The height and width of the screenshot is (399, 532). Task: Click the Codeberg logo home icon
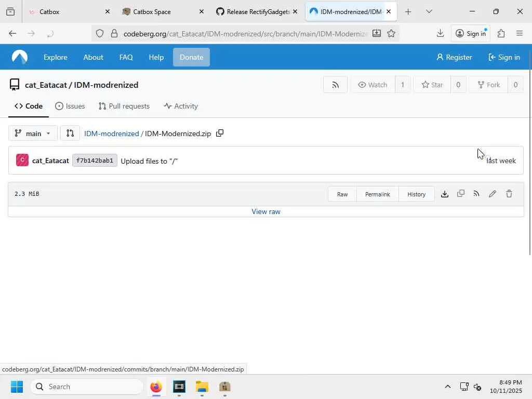click(20, 57)
